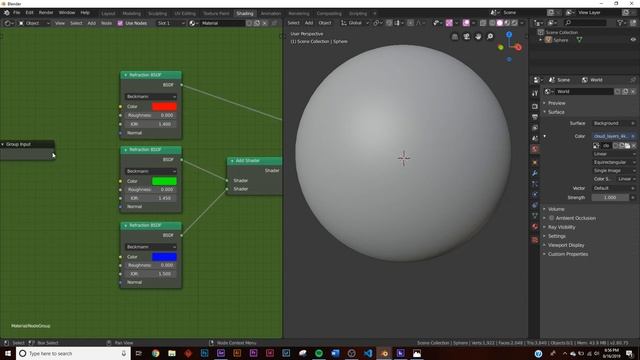Toggle the perspective/orthographic grid icon in the viewport

[x=455, y=37]
